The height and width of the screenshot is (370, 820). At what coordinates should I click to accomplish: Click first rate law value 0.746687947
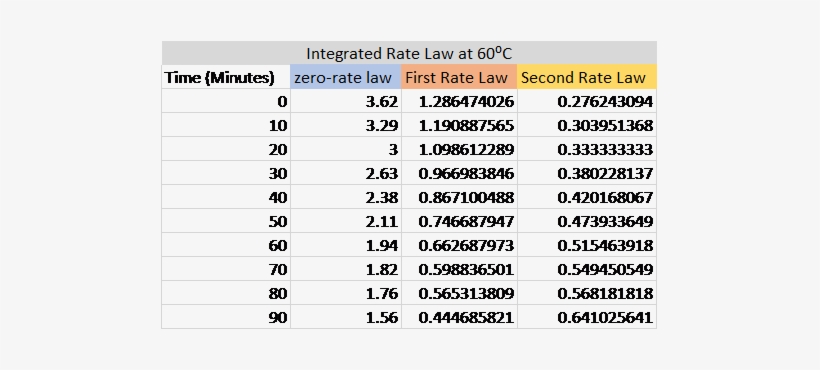(x=459, y=222)
